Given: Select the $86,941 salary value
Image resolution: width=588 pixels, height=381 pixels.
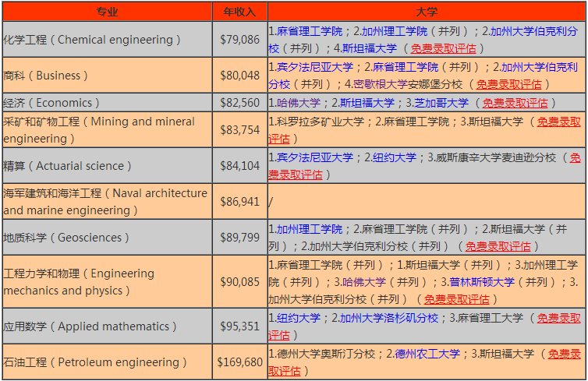Looking at the screenshot, I should [x=240, y=202].
